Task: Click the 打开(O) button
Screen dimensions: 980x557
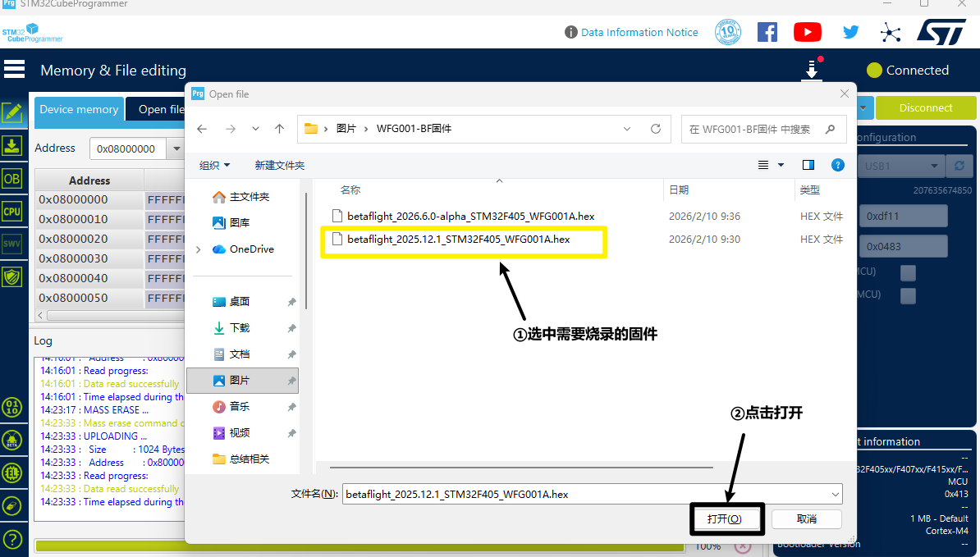Action: click(725, 519)
